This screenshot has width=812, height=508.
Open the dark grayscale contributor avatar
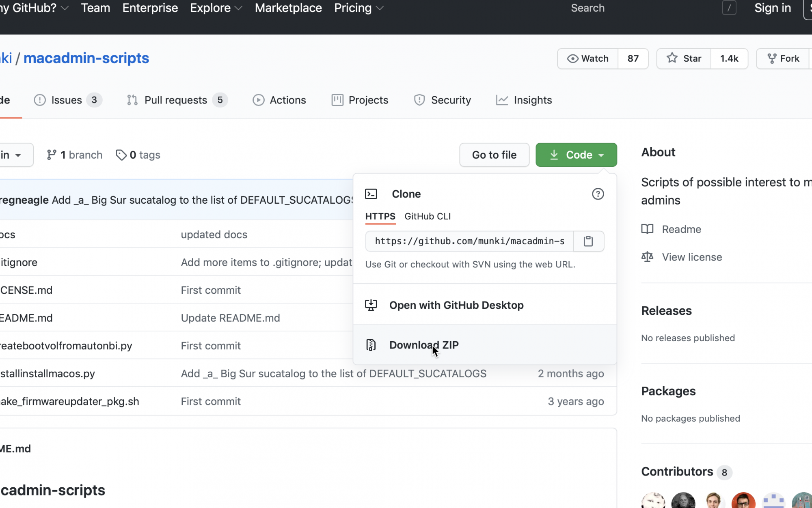click(683, 500)
